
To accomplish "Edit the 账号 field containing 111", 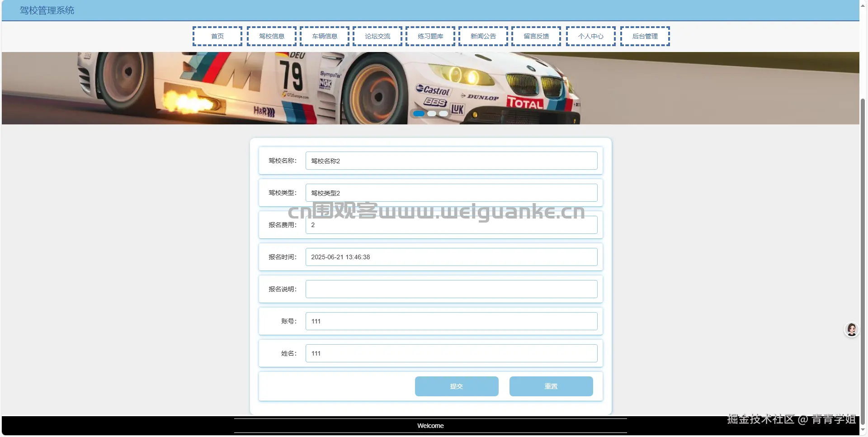I will (451, 321).
